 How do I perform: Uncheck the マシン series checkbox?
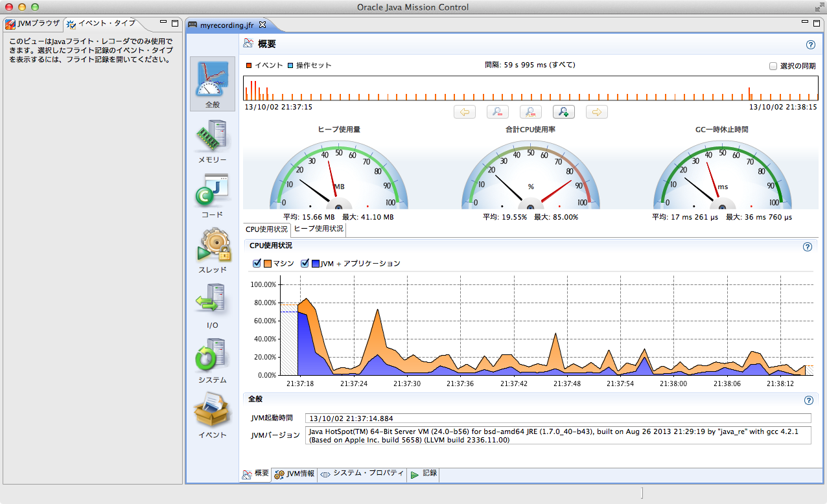[257, 264]
